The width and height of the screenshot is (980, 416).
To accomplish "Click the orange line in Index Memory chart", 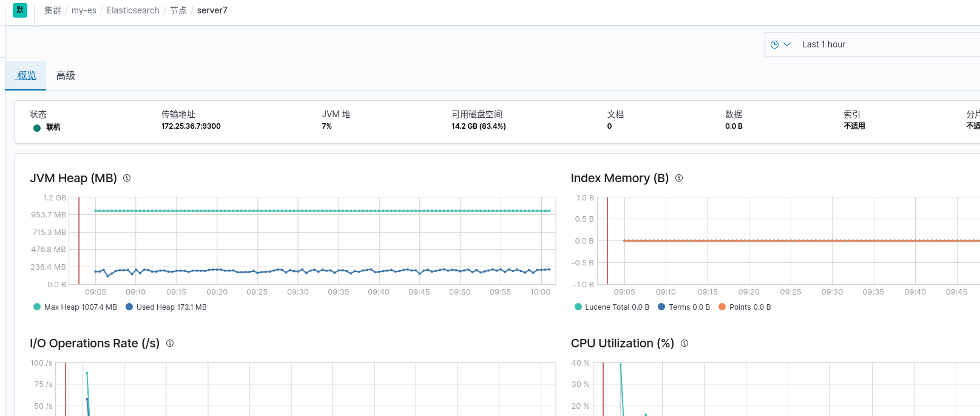I will click(x=801, y=241).
